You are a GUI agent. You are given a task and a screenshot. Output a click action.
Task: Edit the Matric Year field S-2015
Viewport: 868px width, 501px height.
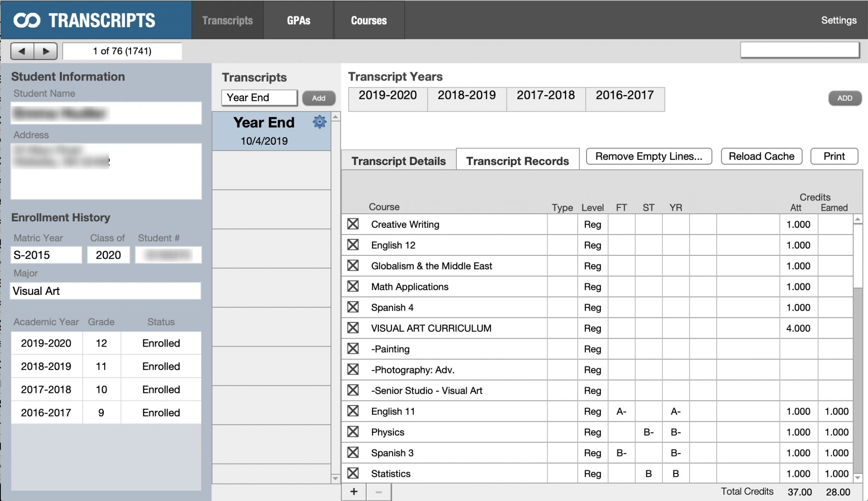[46, 255]
